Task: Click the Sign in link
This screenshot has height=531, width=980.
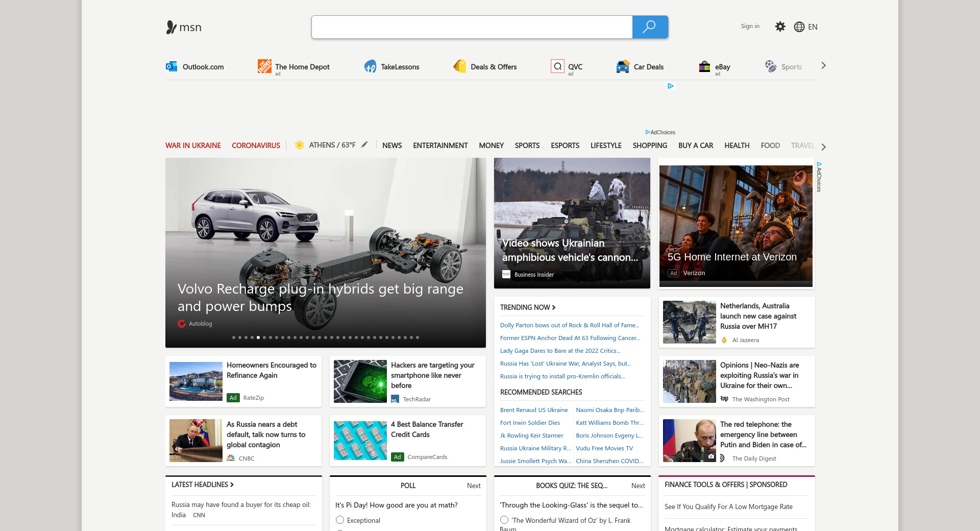Action: click(x=750, y=27)
